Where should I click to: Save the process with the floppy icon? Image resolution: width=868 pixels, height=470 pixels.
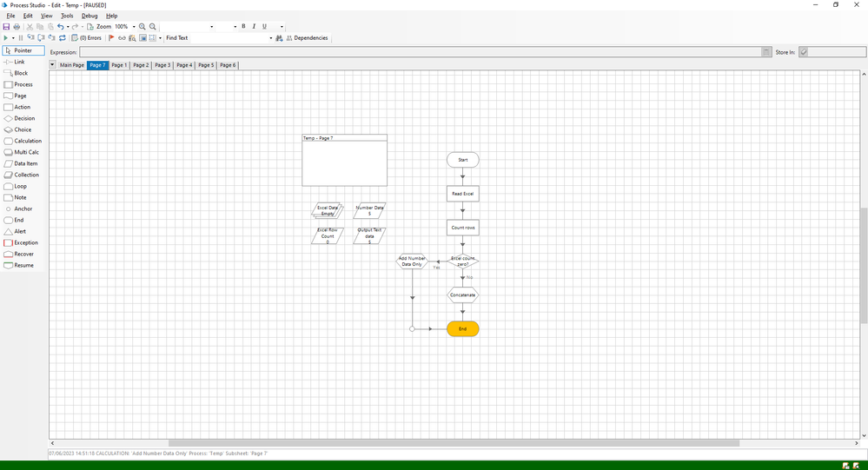pos(6,27)
